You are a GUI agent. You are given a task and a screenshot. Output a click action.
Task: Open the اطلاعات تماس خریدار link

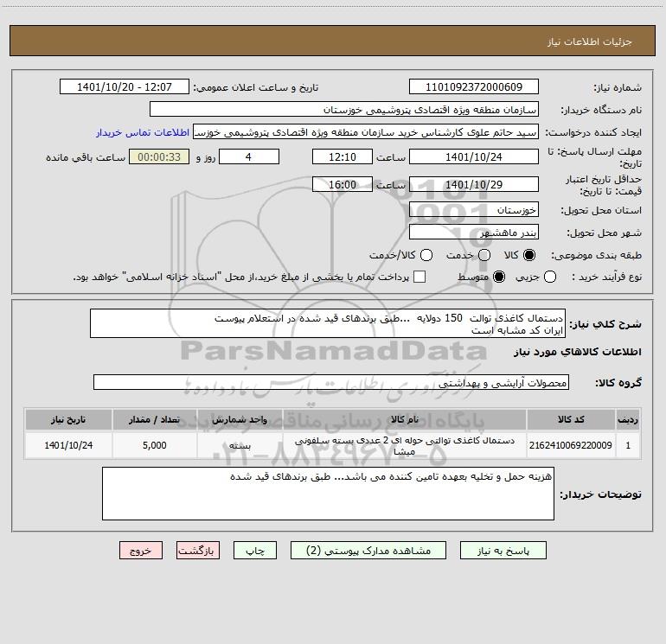point(143,132)
